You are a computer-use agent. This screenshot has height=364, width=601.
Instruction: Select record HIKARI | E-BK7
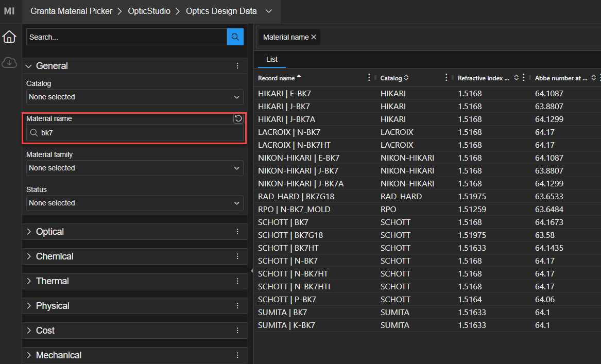pyautogui.click(x=284, y=94)
